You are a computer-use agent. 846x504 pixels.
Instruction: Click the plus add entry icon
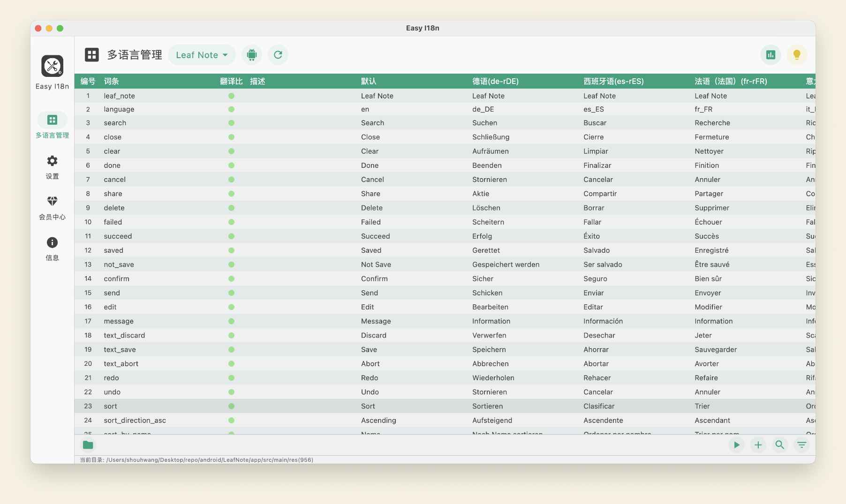(x=758, y=445)
